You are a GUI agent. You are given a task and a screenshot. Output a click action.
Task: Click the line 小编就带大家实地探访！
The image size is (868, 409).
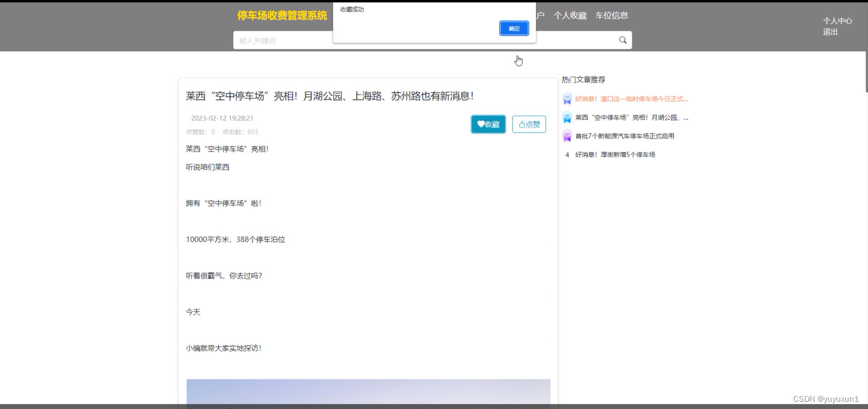[224, 348]
